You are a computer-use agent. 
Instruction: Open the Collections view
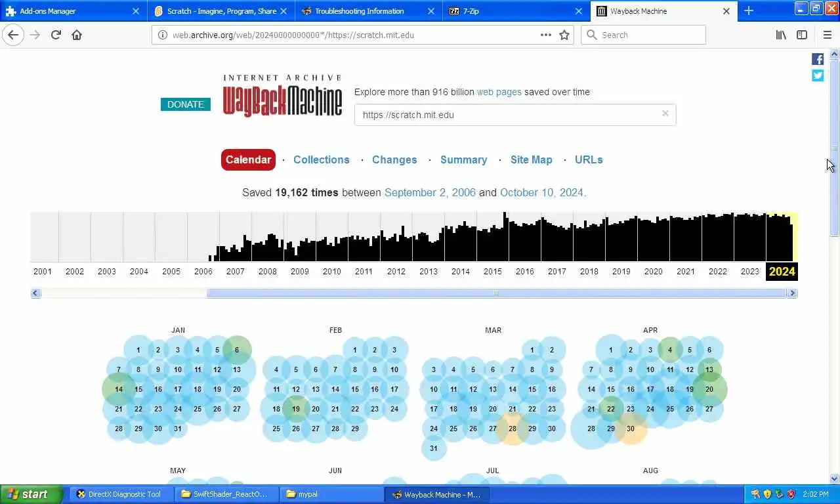(x=322, y=159)
